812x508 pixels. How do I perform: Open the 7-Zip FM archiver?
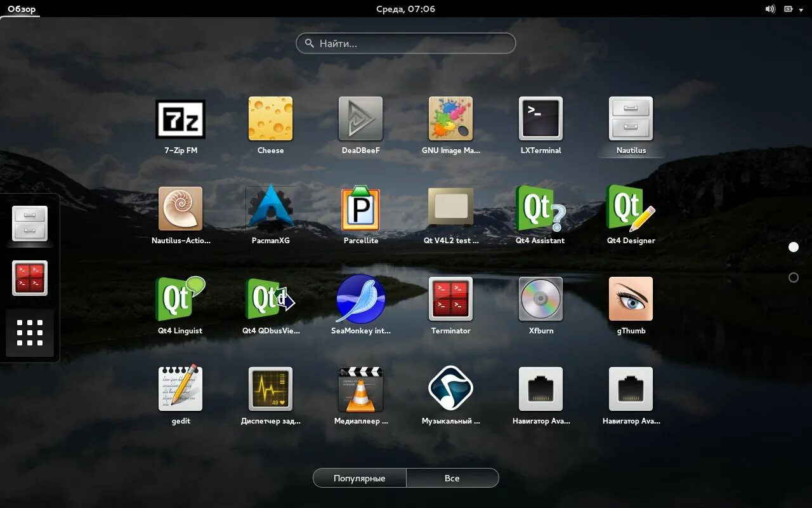point(180,118)
